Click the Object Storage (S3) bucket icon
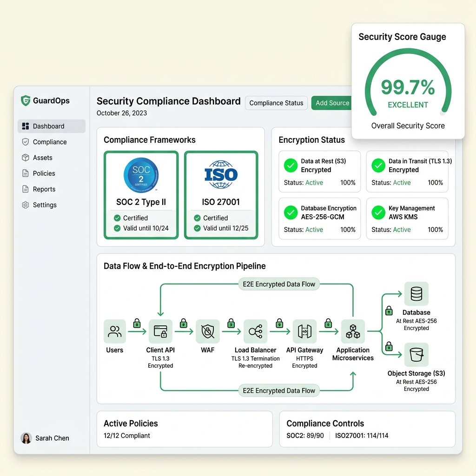Screen dimensions: 476x476 click(x=416, y=355)
